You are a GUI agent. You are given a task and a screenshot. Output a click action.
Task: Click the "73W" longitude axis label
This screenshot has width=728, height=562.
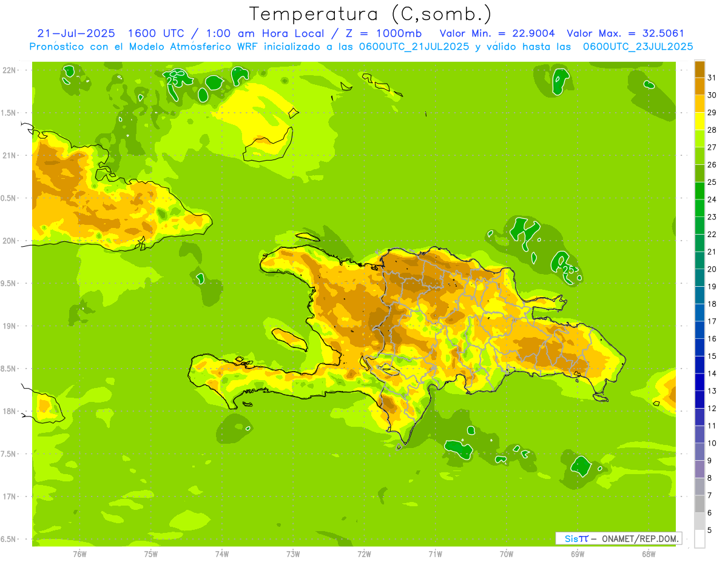click(293, 554)
